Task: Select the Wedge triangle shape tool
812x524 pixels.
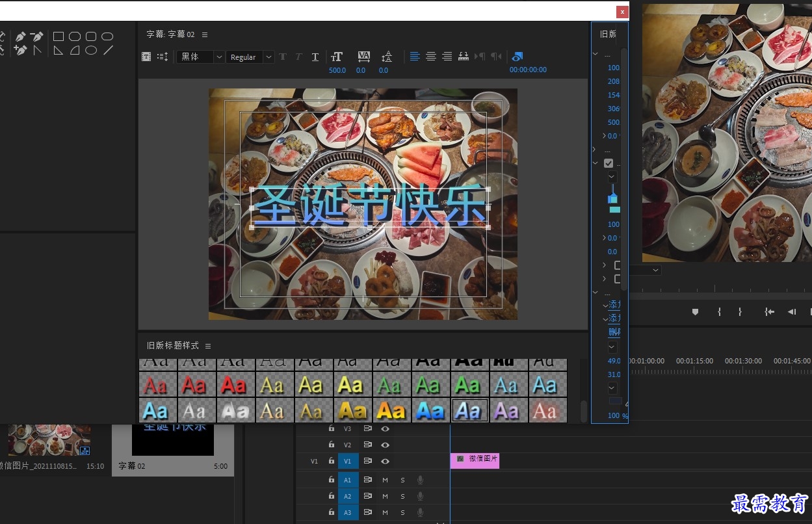Action: point(59,50)
